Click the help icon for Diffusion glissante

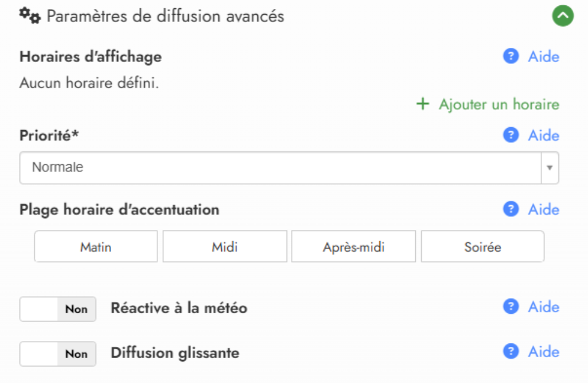(511, 352)
